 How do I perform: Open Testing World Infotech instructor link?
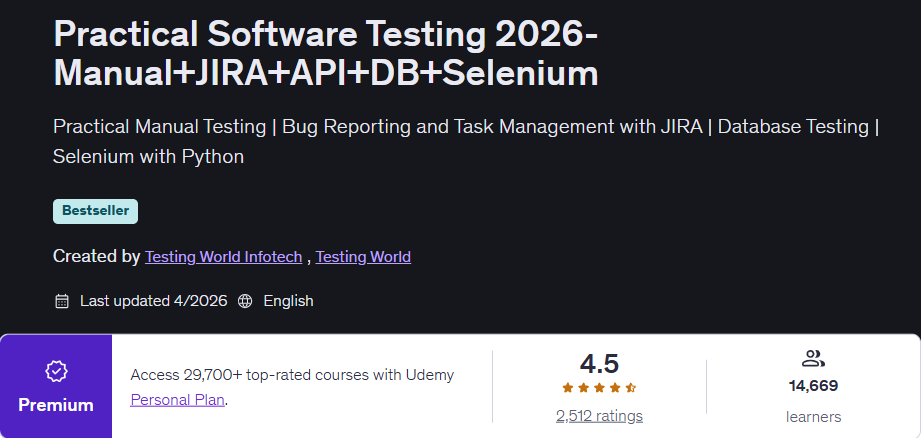(x=223, y=257)
